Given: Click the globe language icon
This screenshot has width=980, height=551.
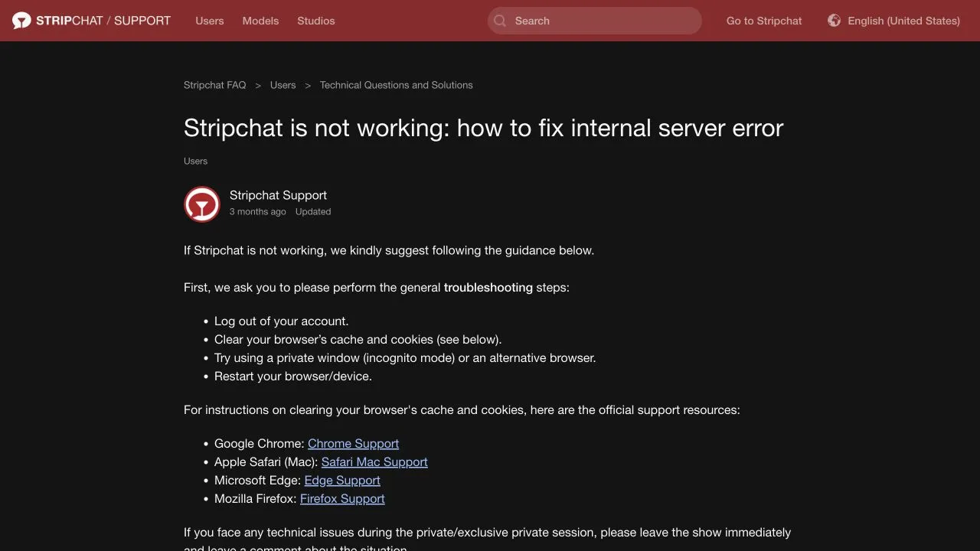Looking at the screenshot, I should tap(834, 21).
